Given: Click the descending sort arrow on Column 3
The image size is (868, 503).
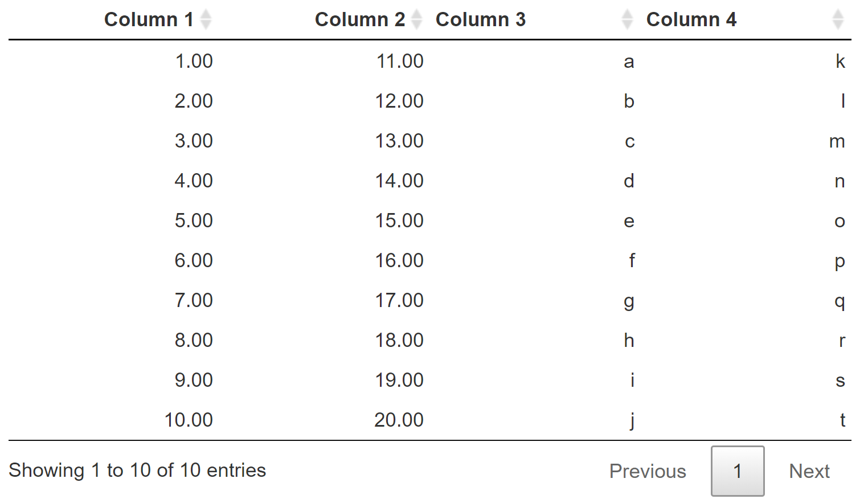Looking at the screenshot, I should click(x=627, y=23).
